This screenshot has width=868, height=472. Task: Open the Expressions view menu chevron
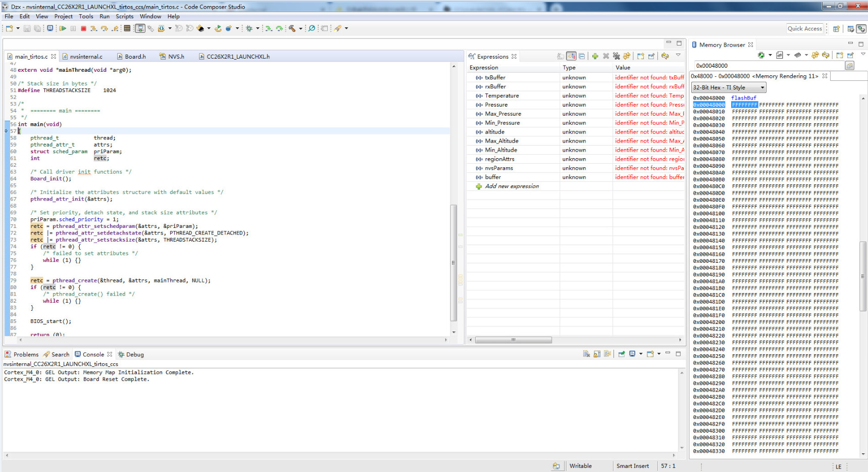pyautogui.click(x=678, y=55)
